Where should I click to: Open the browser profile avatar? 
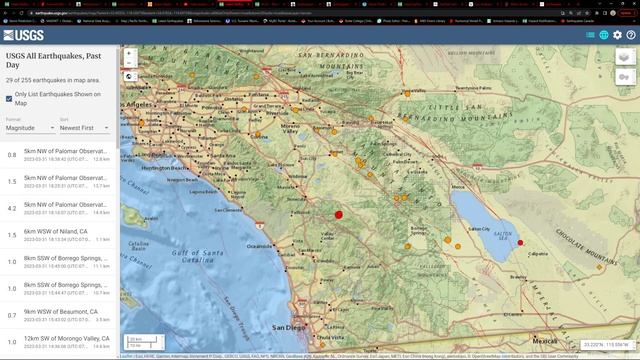point(613,13)
